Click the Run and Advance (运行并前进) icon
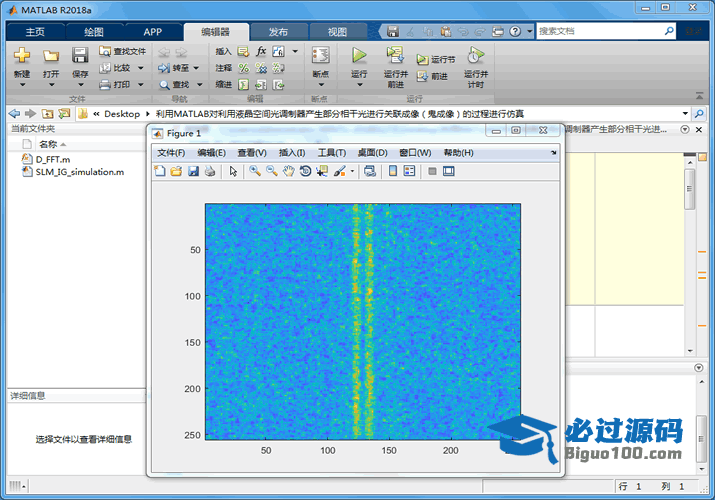This screenshot has height=500, width=715. pyautogui.click(x=395, y=55)
